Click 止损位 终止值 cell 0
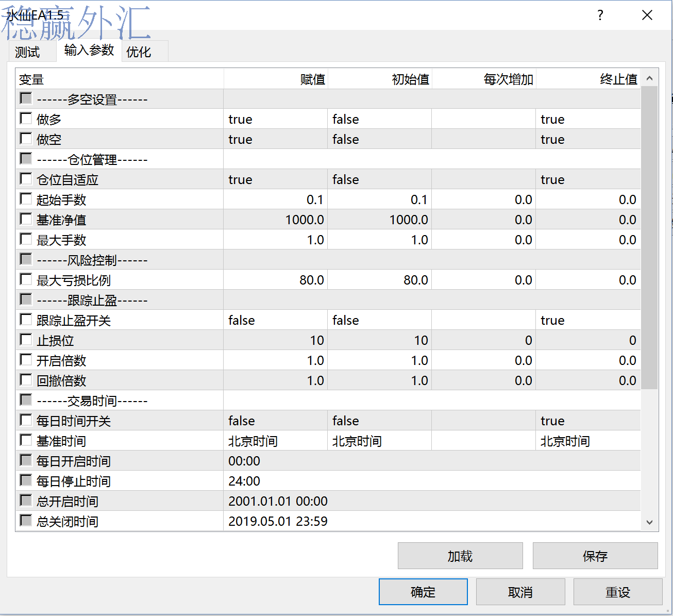This screenshot has height=616, width=673. [588, 340]
